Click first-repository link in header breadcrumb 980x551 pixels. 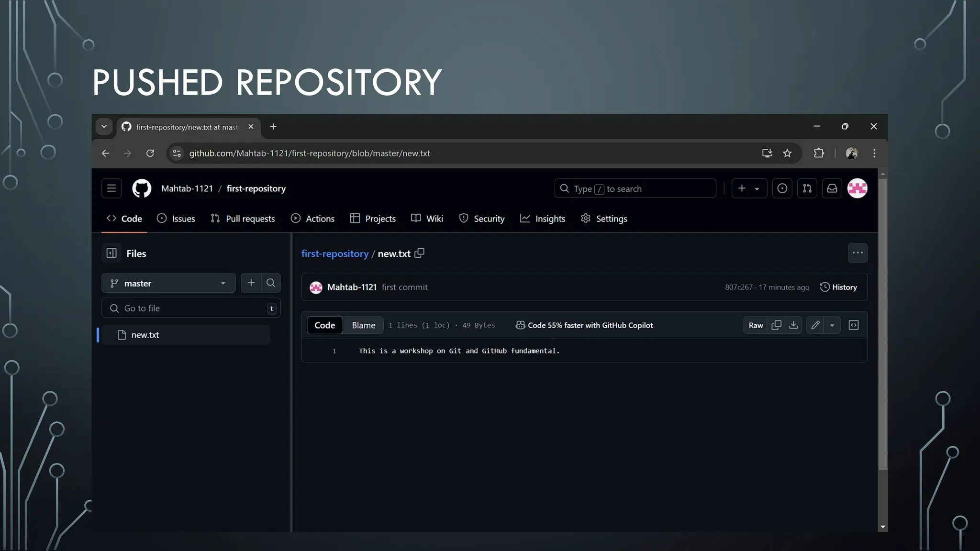point(256,188)
